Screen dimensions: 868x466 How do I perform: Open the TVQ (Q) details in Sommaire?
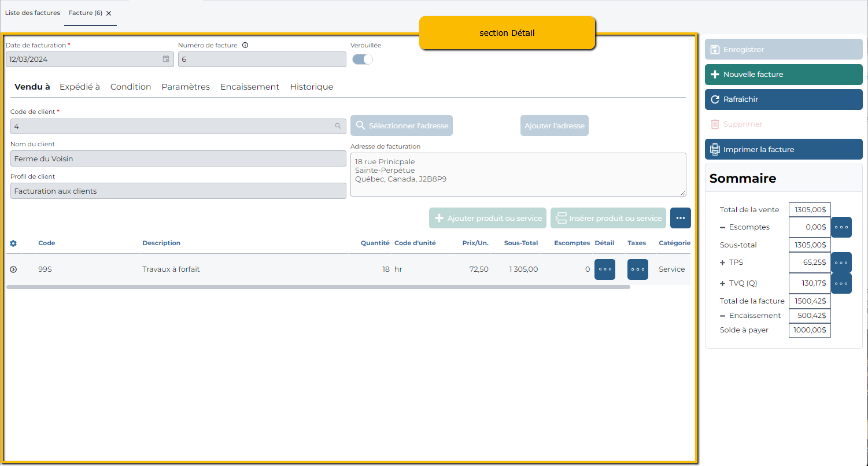point(841,283)
